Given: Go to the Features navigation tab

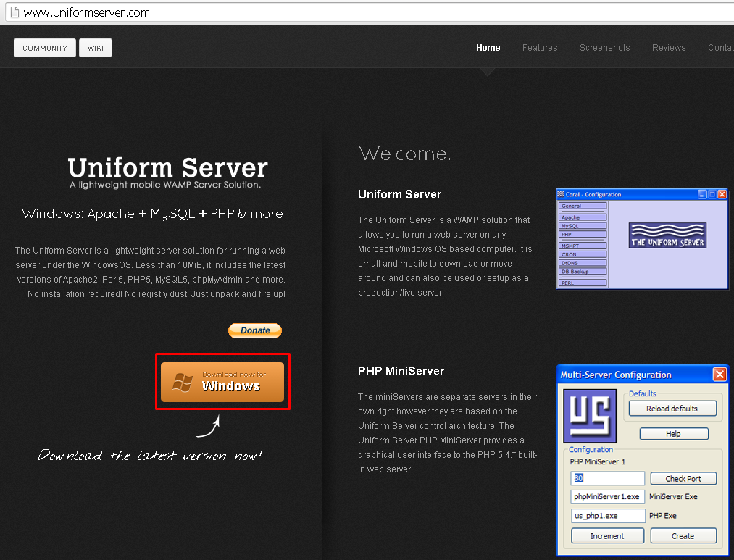Looking at the screenshot, I should click(540, 48).
